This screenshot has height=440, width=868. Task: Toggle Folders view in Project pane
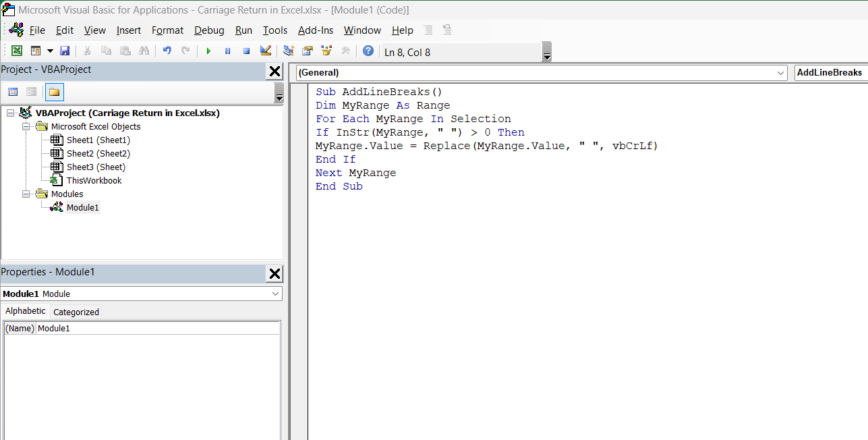(x=55, y=92)
